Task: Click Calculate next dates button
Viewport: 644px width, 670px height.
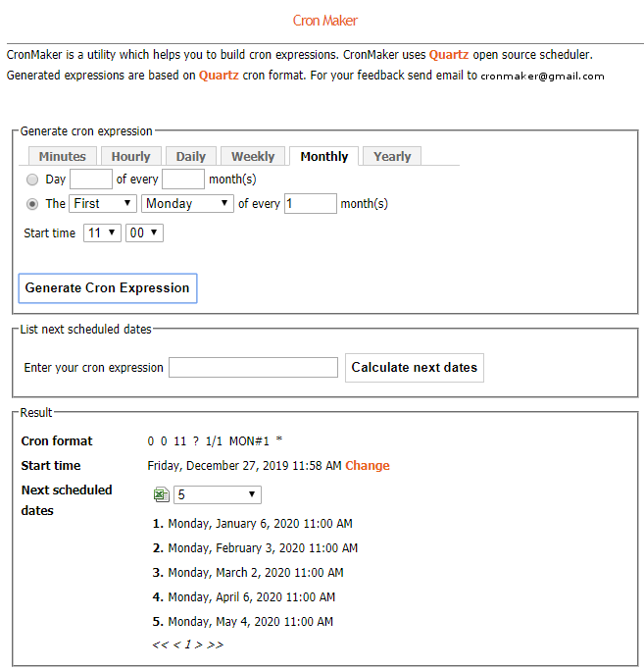Action: point(415,368)
